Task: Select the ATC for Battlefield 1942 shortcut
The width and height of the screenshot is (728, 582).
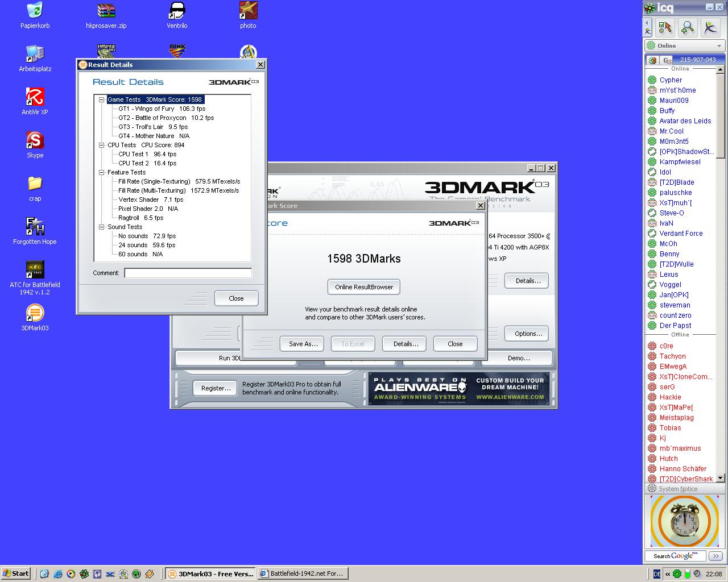Action: 35,278
